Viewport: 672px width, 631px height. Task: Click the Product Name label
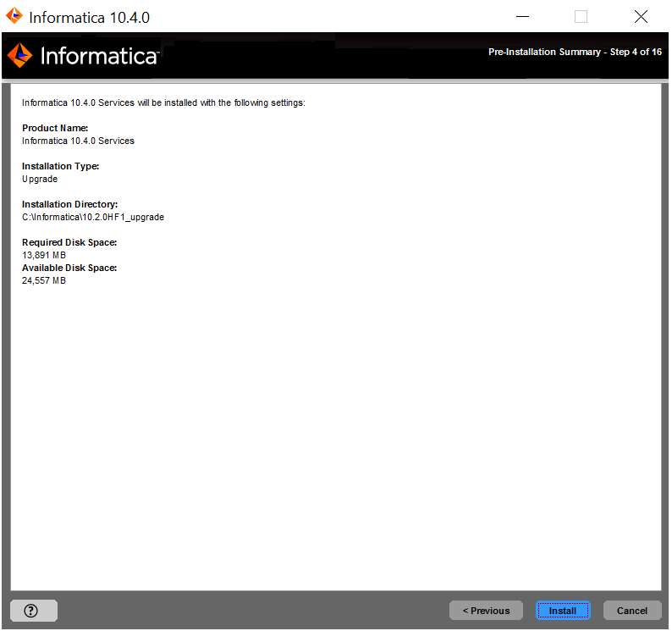point(55,128)
